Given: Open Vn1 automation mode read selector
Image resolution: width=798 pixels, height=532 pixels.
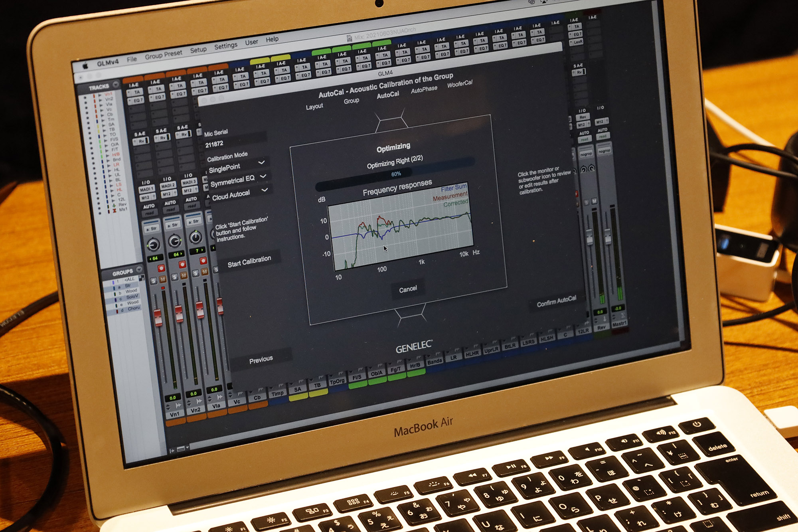Looking at the screenshot, I should pyautogui.click(x=149, y=214).
